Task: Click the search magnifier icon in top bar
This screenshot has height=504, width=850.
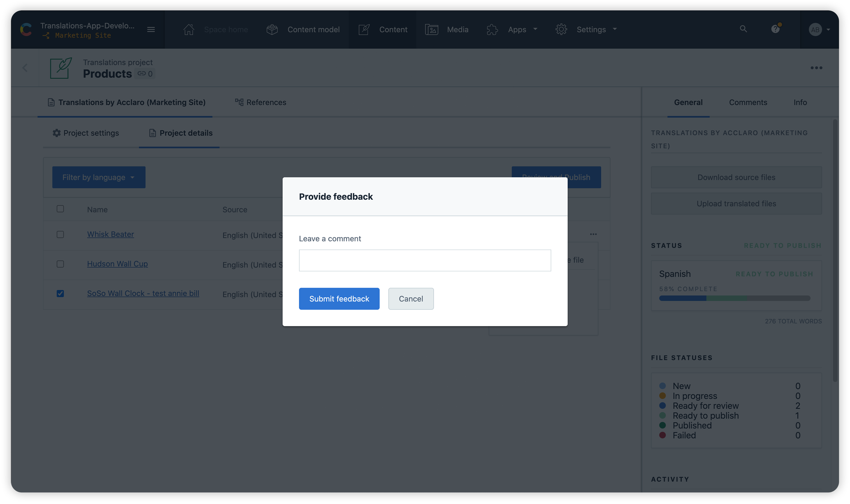Action: (743, 29)
